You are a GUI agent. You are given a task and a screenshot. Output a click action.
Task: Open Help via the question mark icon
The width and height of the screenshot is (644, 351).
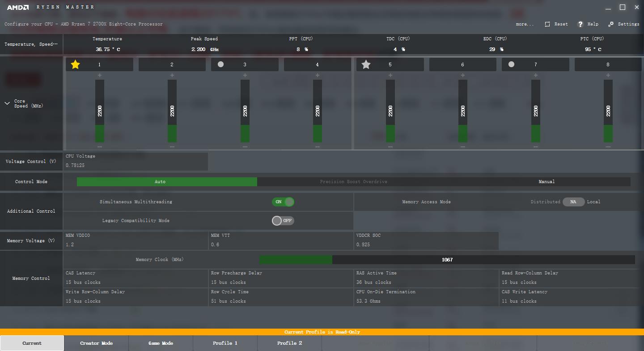[580, 24]
